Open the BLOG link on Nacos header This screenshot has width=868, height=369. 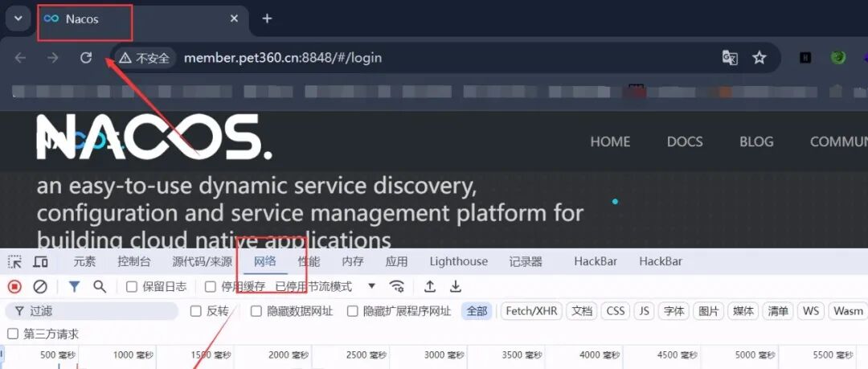(756, 141)
